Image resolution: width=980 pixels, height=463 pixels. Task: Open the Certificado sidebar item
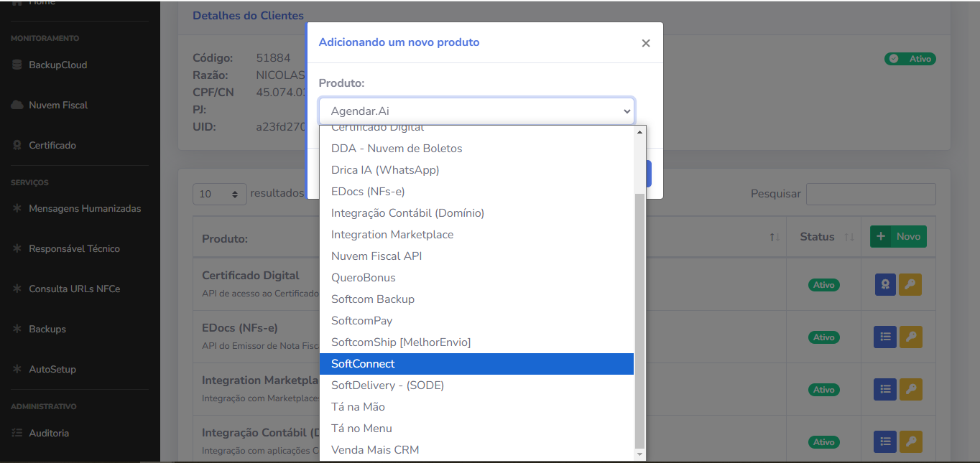coord(52,145)
